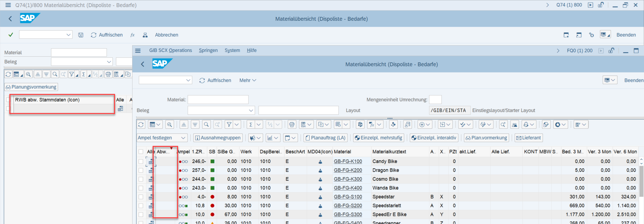This screenshot has width=644, height=224.
Task: Tick the checkbox for the Speedstar row
Action: (141, 197)
